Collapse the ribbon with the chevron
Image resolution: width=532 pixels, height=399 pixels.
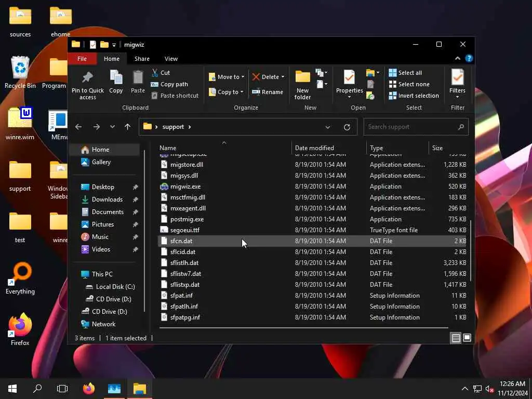458,58
